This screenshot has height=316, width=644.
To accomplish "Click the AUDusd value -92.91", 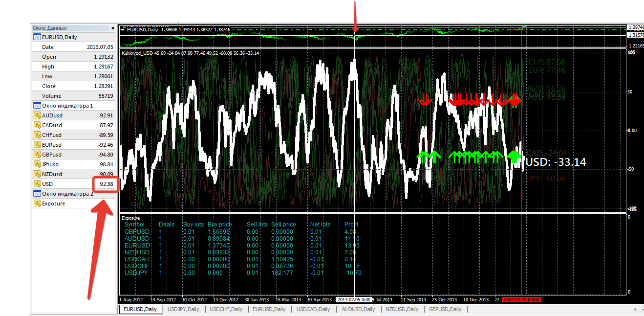I will (106, 115).
